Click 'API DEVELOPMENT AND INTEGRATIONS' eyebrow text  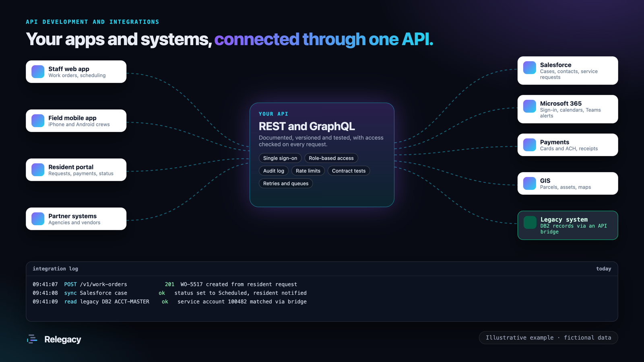pyautogui.click(x=93, y=22)
